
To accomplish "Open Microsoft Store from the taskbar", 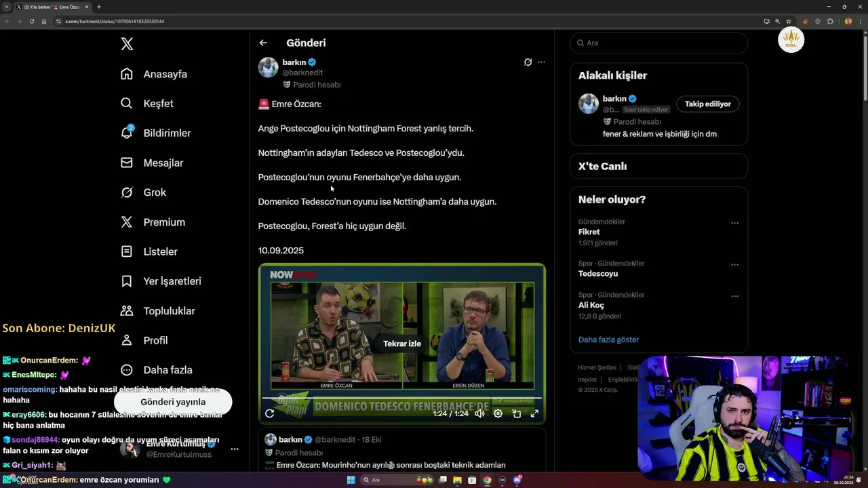I will [x=472, y=480].
